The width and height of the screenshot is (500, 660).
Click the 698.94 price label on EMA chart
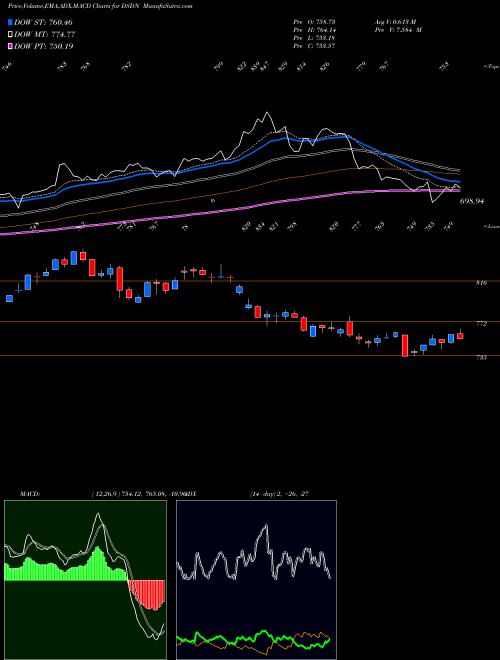pos(471,201)
